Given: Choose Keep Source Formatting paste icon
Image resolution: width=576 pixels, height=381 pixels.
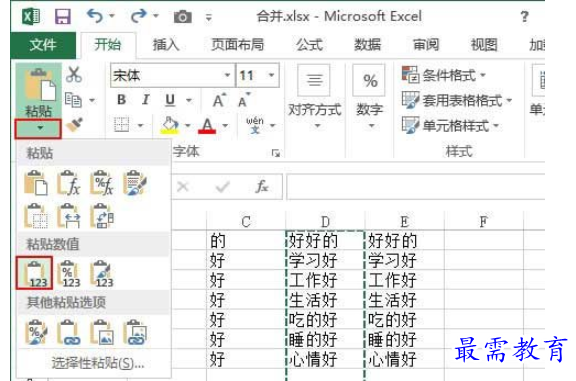Looking at the screenshot, I should tap(135, 183).
